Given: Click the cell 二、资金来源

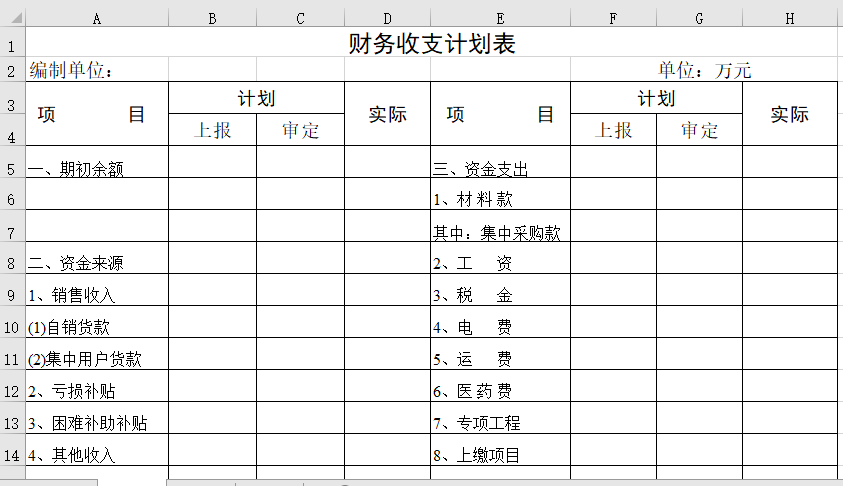Looking at the screenshot, I should (97, 258).
